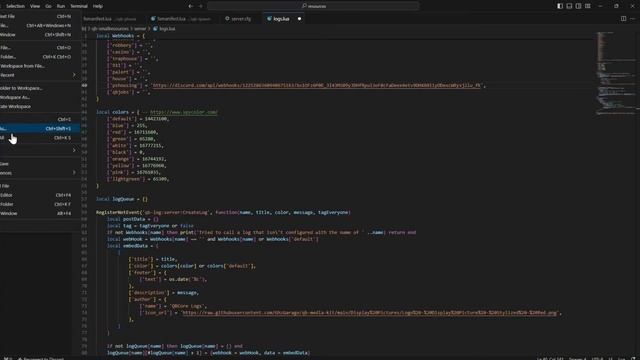This screenshot has width=640, height=360.
Task: Open the View menu
Action: click(35, 6)
